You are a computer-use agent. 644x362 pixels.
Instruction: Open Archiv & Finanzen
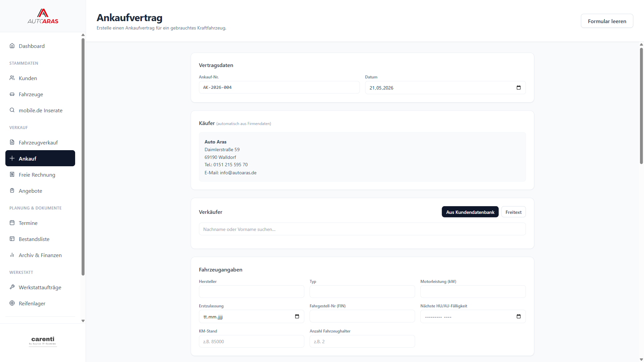pos(40,255)
